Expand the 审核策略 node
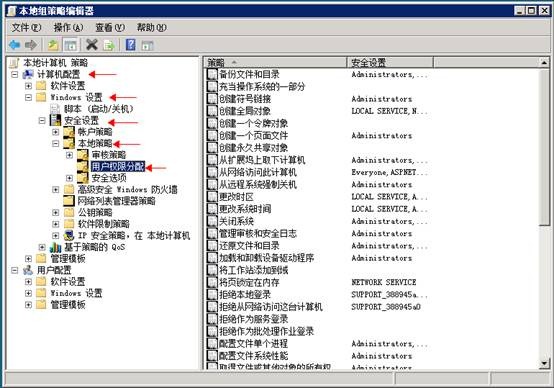 pyautogui.click(x=70, y=155)
